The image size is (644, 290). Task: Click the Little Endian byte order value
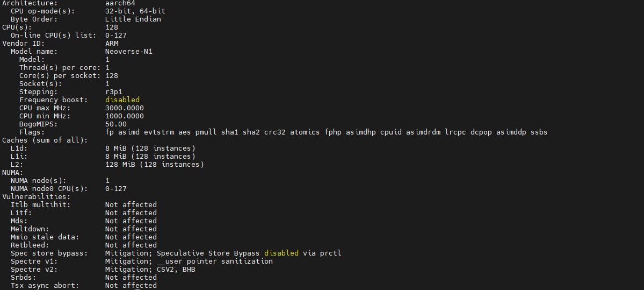click(x=133, y=19)
